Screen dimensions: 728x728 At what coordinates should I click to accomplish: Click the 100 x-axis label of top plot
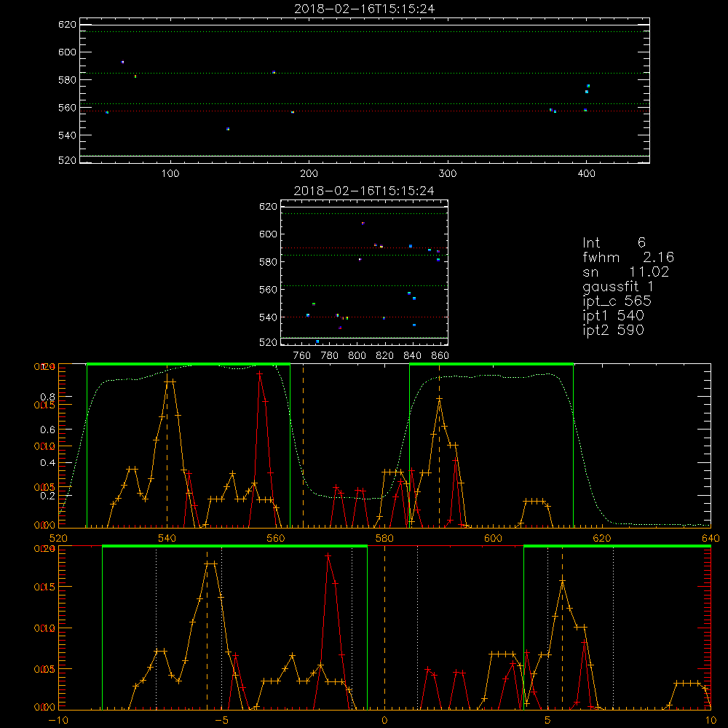(170, 174)
